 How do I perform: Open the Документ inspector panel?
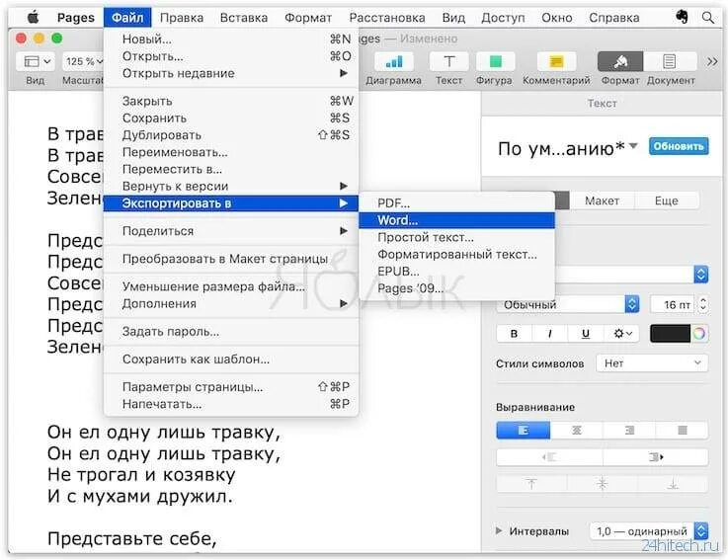(x=670, y=61)
